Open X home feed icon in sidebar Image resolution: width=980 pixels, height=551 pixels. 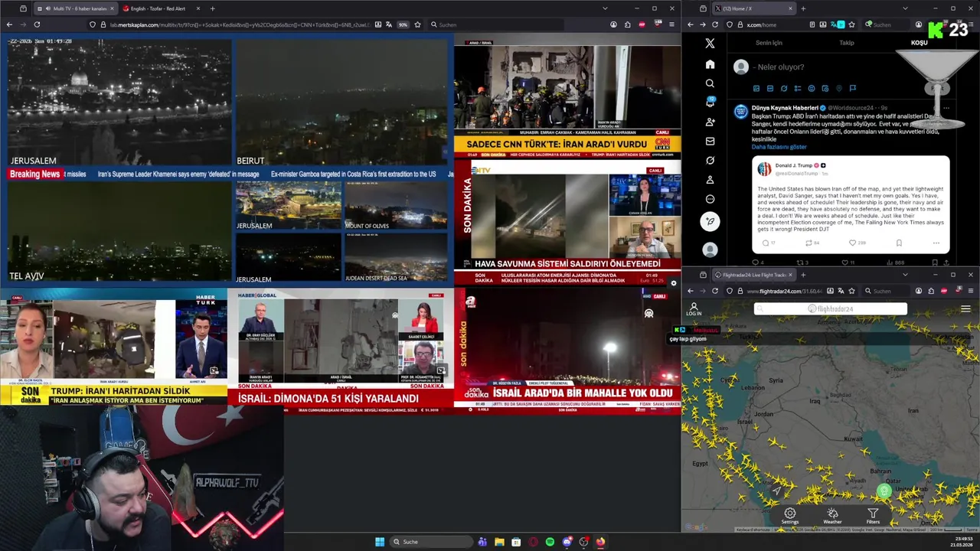(710, 64)
